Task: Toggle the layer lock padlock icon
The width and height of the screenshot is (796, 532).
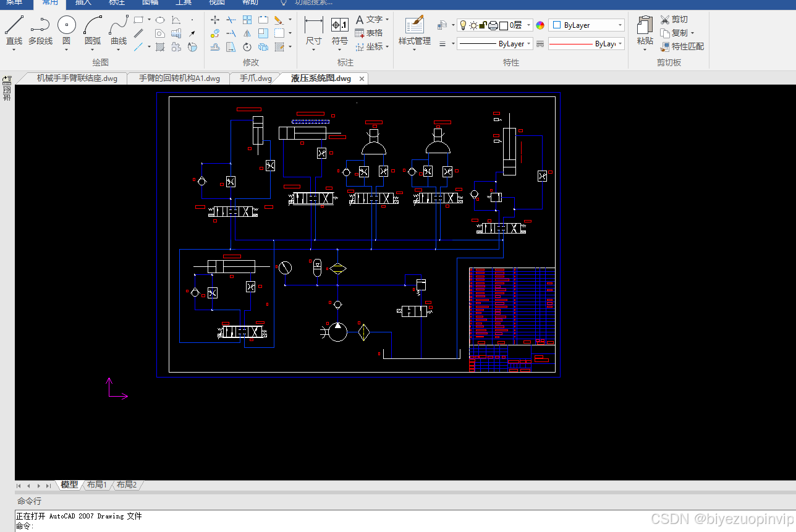Action: (x=483, y=25)
